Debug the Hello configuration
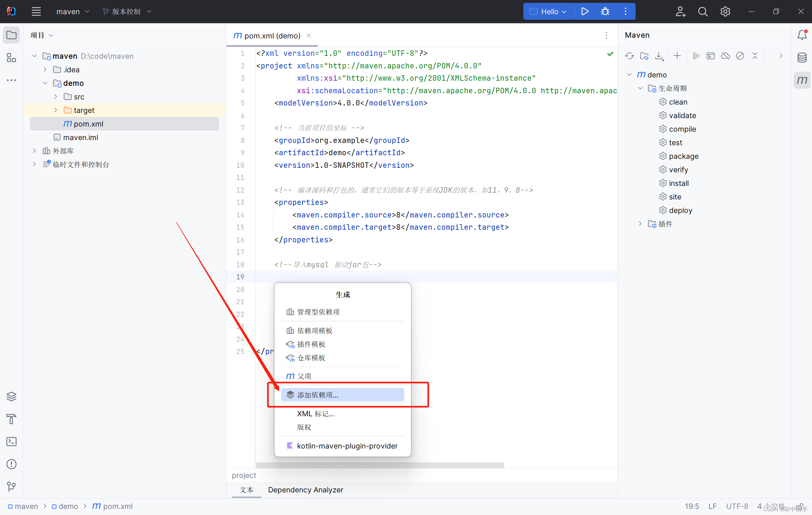Image resolution: width=812 pixels, height=515 pixels. 605,12
